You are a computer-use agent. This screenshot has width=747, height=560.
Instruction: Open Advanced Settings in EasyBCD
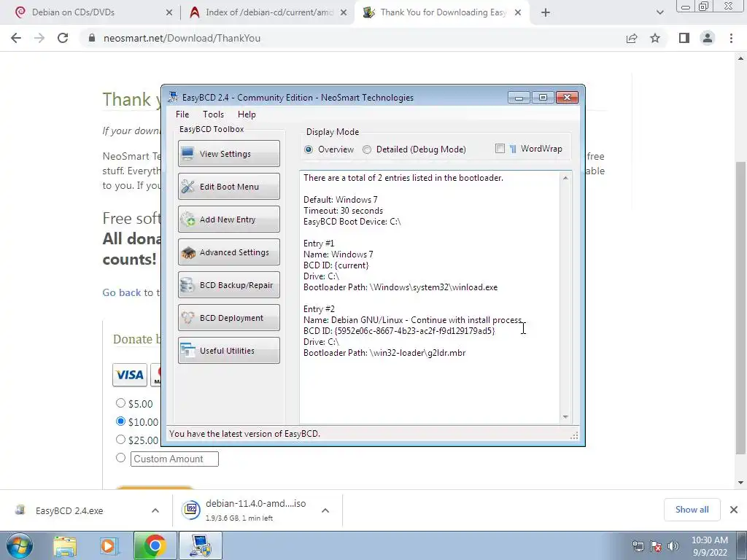pos(228,252)
